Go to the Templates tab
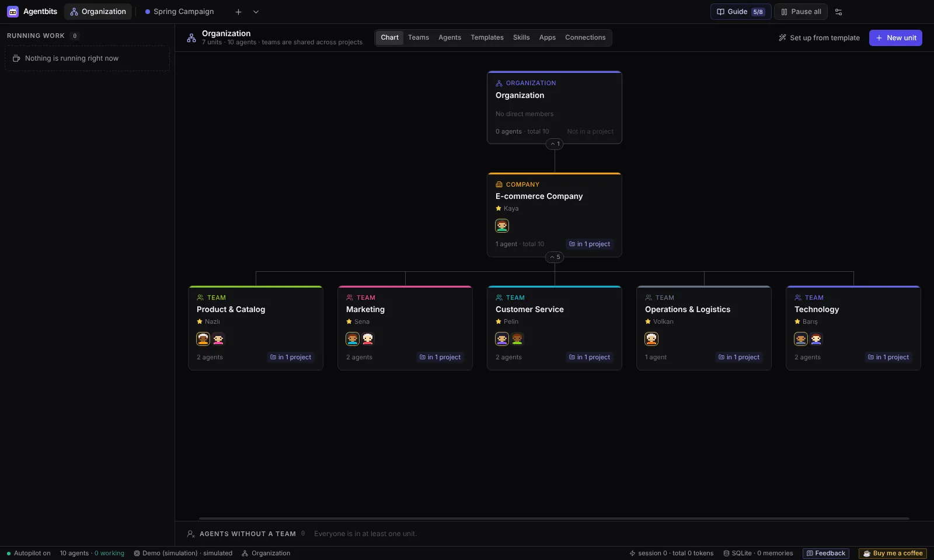This screenshot has height=560, width=934. (x=487, y=37)
